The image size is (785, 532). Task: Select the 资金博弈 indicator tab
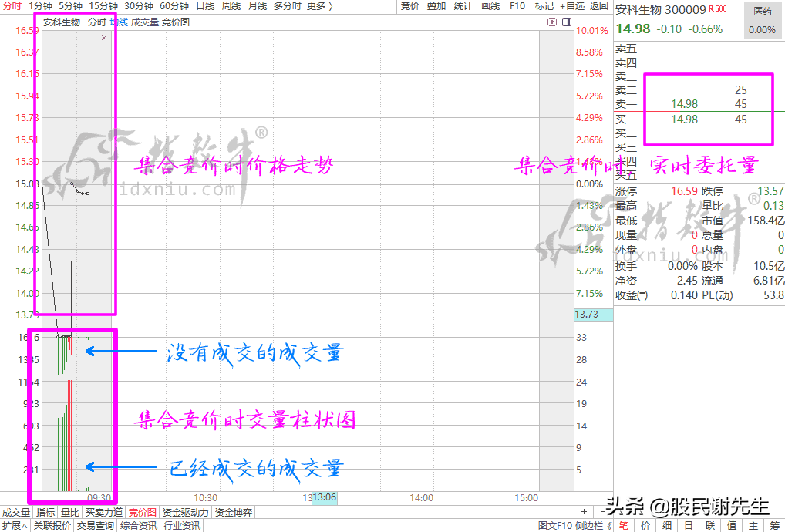tap(234, 513)
